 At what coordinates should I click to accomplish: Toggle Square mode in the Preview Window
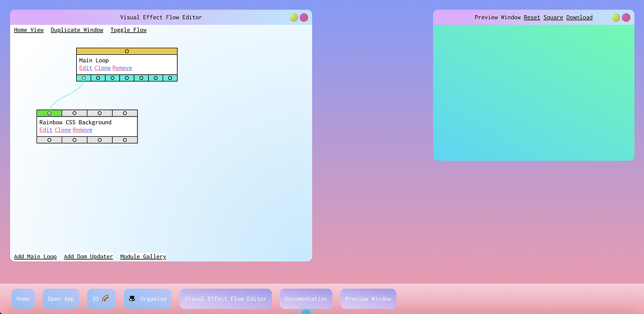(x=553, y=17)
